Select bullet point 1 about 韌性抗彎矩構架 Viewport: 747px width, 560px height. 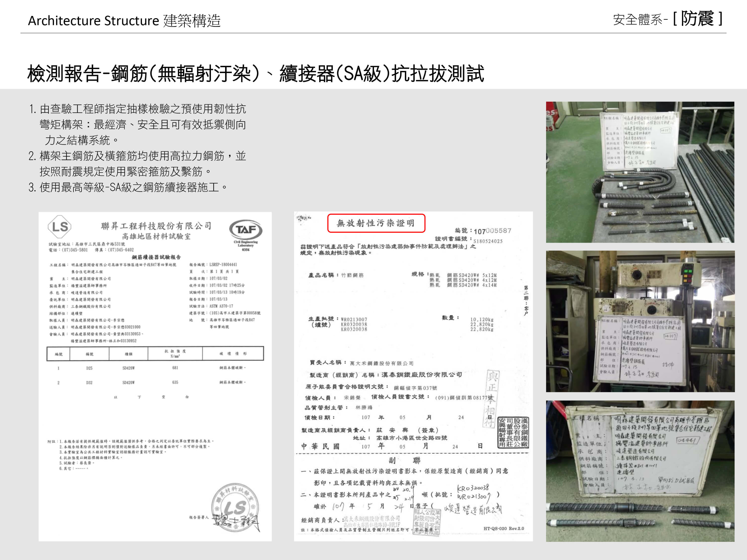point(137,124)
